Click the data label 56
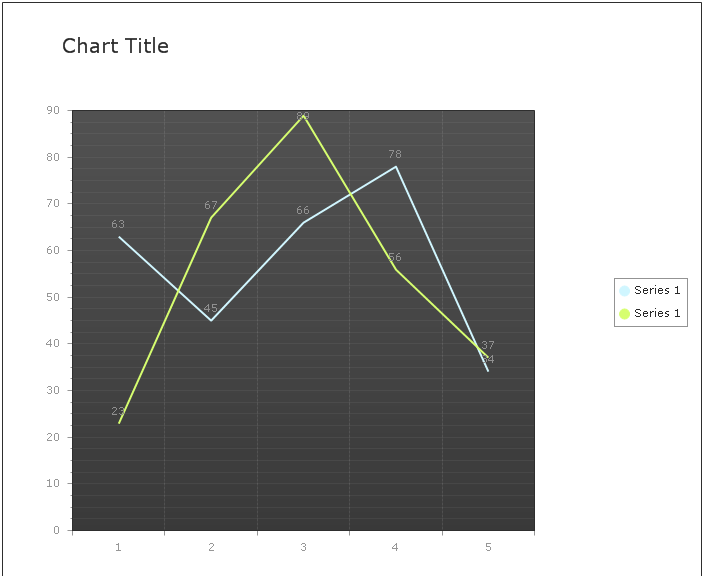 point(395,258)
